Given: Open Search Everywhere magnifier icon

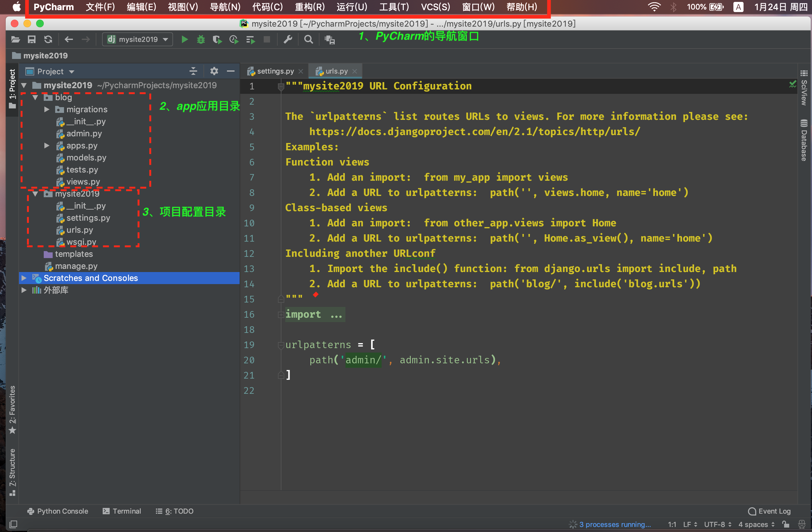Looking at the screenshot, I should 308,40.
